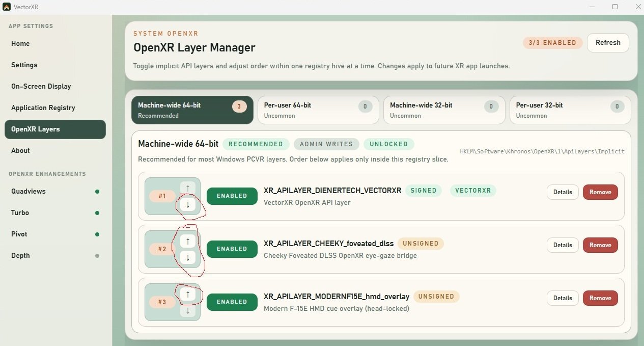
Task: Open the Depth enhancement page
Action: click(55, 256)
